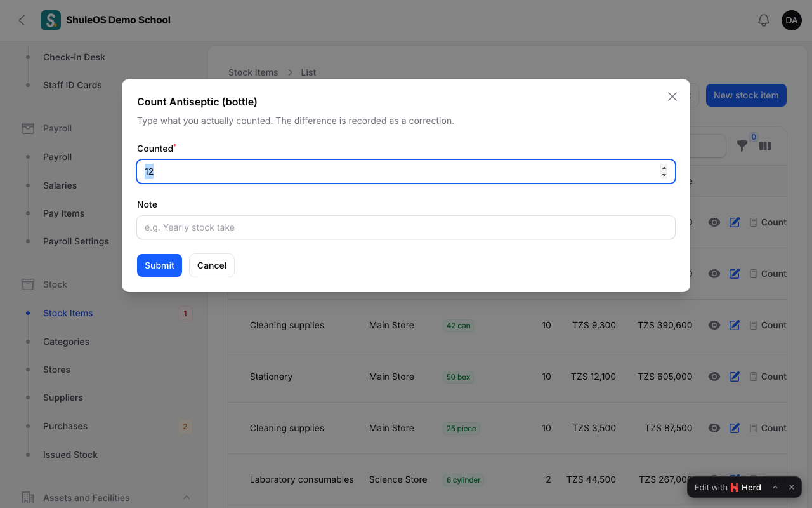This screenshot has width=812, height=508.
Task: View the 42 can Cleaning supplies row
Action: [714, 325]
